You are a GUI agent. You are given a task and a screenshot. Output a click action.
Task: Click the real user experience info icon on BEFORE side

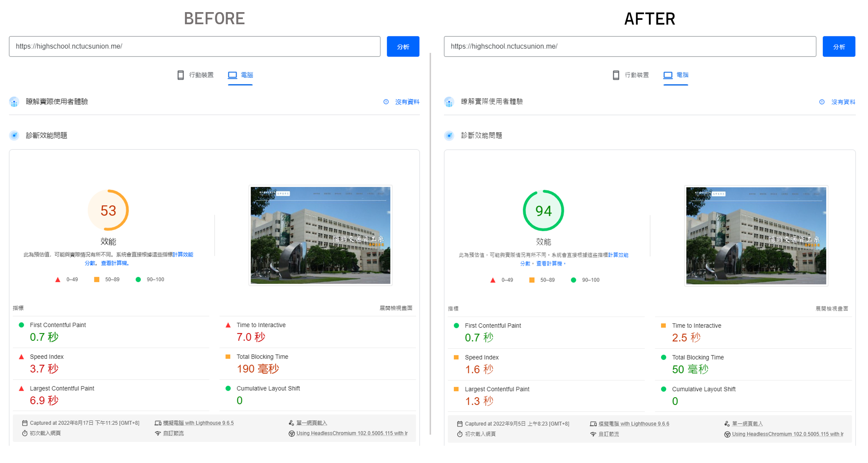click(x=386, y=102)
